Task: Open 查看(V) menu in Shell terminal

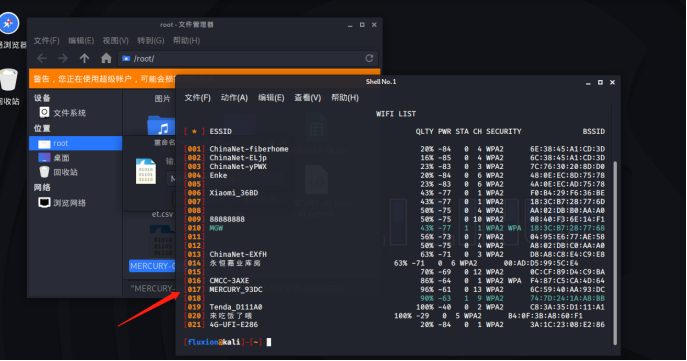Action: coord(308,98)
